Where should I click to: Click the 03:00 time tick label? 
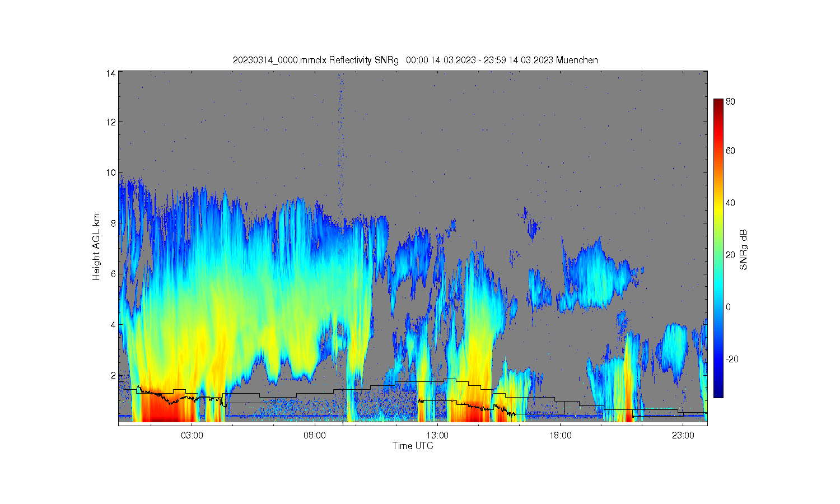tap(192, 436)
